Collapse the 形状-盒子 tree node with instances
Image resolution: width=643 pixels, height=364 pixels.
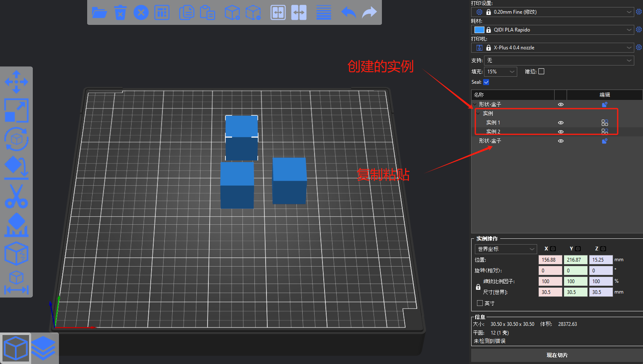[x=475, y=104]
